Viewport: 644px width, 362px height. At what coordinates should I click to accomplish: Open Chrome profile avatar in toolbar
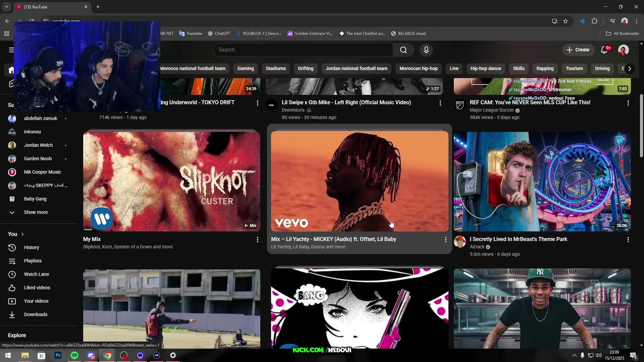(x=624, y=21)
